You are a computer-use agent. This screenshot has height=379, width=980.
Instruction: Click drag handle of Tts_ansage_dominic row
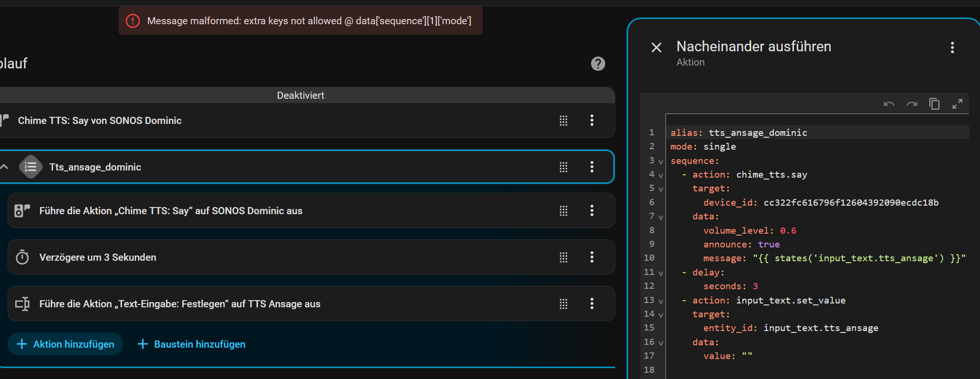coord(564,167)
